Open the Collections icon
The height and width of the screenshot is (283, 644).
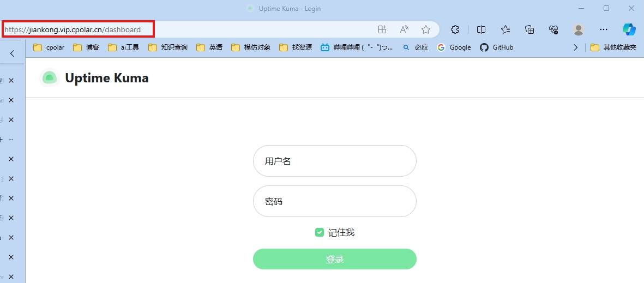click(529, 29)
